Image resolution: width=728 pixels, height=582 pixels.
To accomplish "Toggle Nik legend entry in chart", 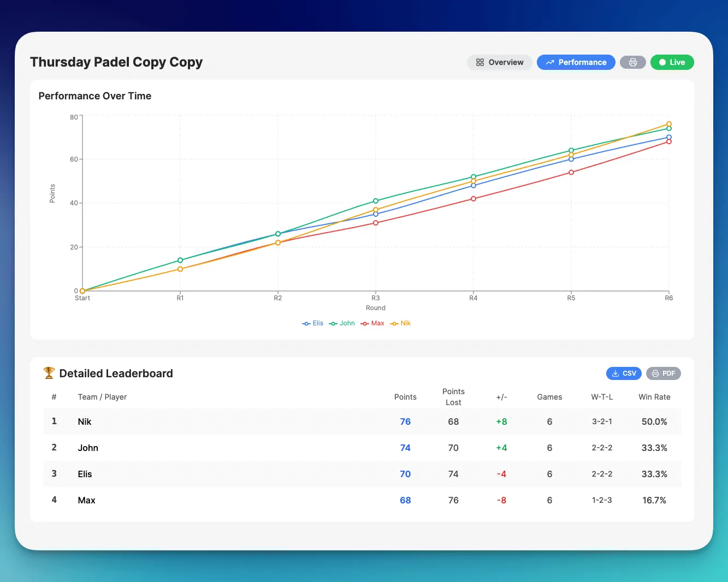I will (401, 323).
